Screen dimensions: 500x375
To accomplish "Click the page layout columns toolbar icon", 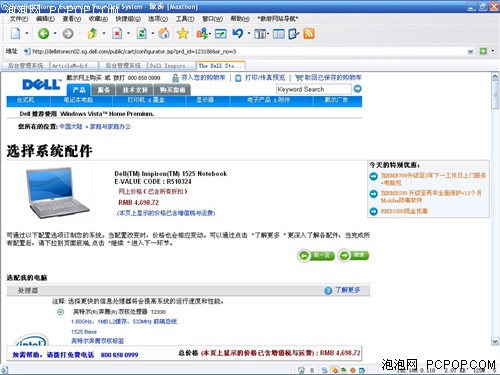I will [260, 34].
